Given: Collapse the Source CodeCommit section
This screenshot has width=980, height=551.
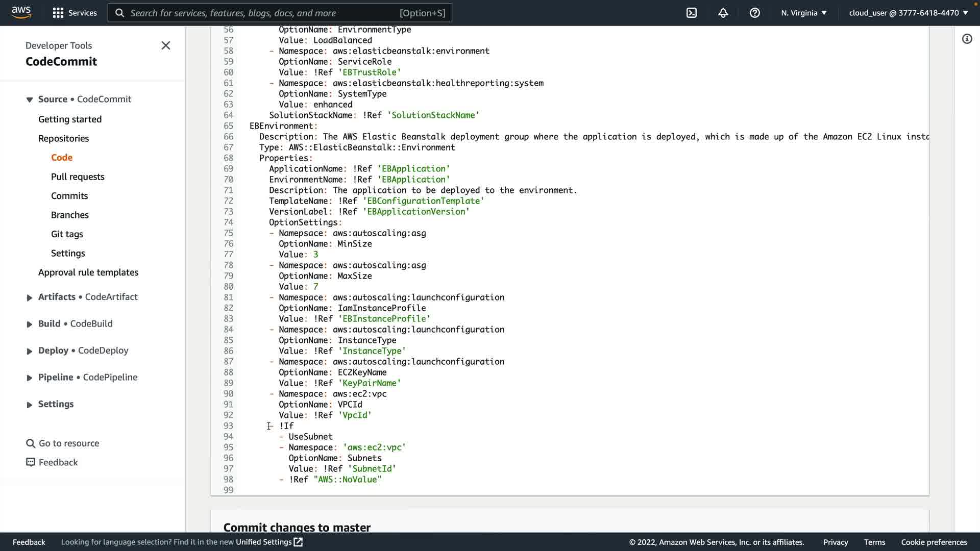Looking at the screenshot, I should coord(30,99).
